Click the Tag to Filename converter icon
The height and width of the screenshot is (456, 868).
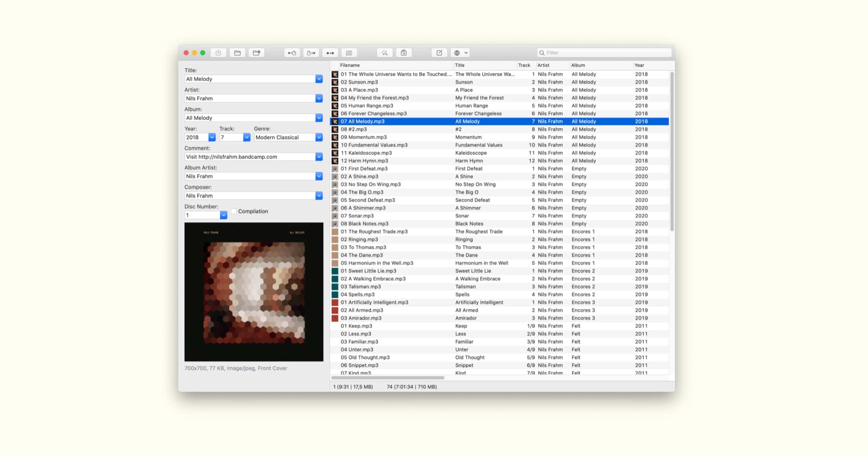292,53
